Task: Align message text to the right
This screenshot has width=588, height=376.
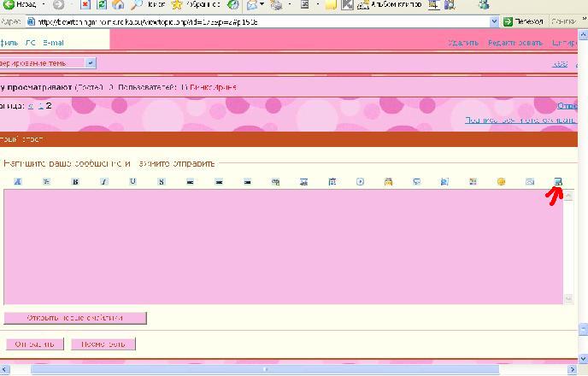Action: click(248, 182)
